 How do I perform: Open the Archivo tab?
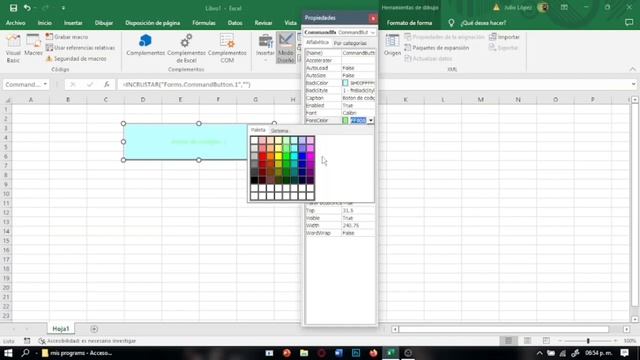point(16,23)
